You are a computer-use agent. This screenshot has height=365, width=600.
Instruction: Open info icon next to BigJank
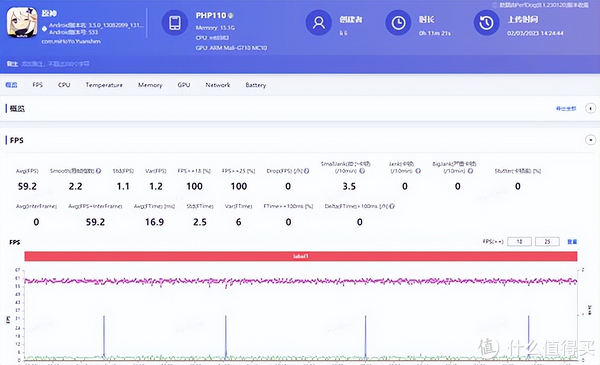[x=470, y=171]
